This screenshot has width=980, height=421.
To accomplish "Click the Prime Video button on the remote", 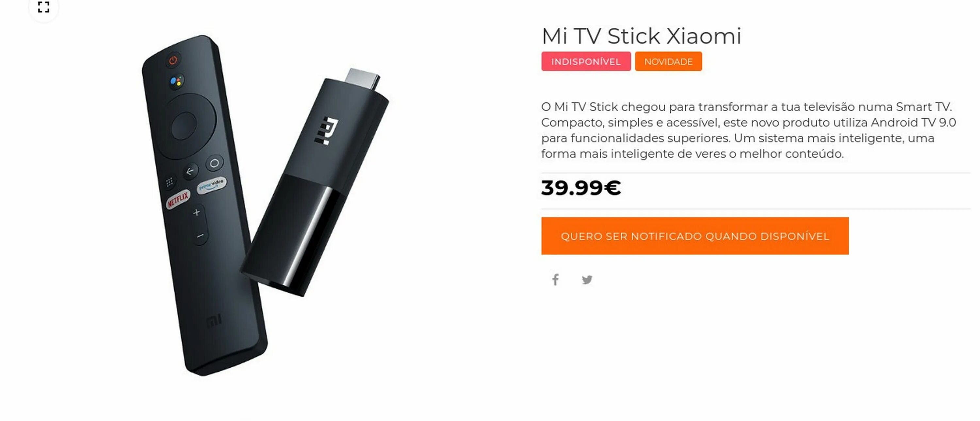I will (x=212, y=185).
